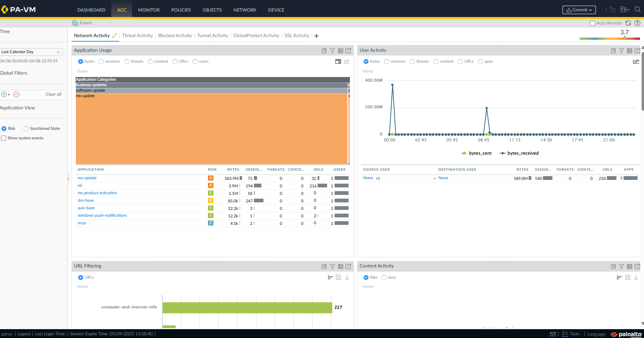The width and height of the screenshot is (644, 338).
Task: Add a new tab with the plus icon
Action: 316,36
